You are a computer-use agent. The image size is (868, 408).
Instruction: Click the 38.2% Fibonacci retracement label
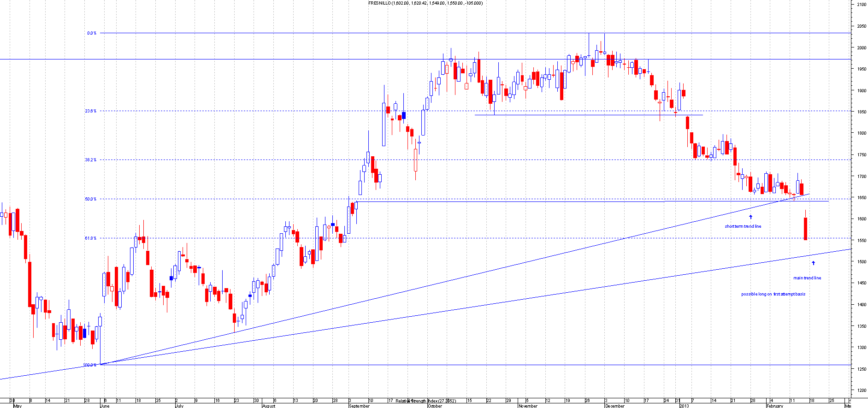[90, 160]
